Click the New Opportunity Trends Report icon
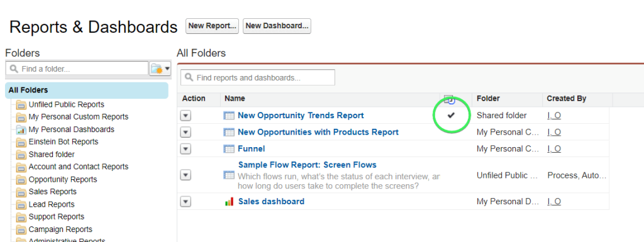Image resolution: width=644 pixels, height=242 pixels. tap(229, 116)
